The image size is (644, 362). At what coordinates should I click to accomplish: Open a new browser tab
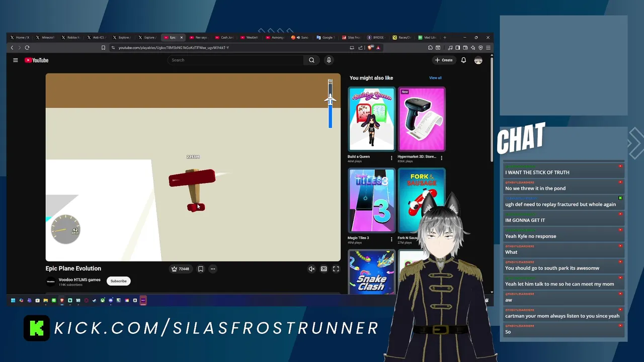(445, 37)
